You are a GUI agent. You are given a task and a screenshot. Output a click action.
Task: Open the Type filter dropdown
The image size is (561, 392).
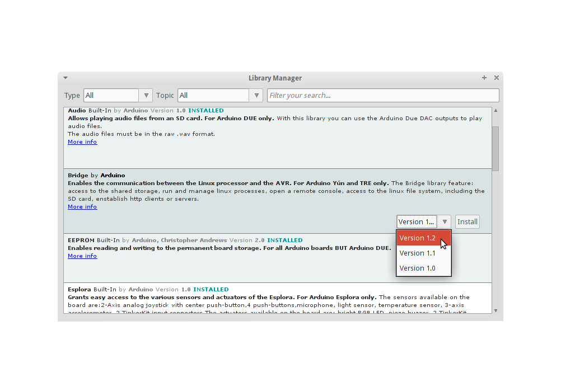(111, 95)
